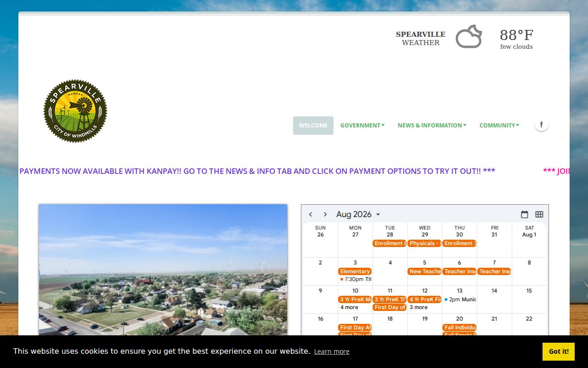Select Saturday 22 date cell

pos(529,319)
